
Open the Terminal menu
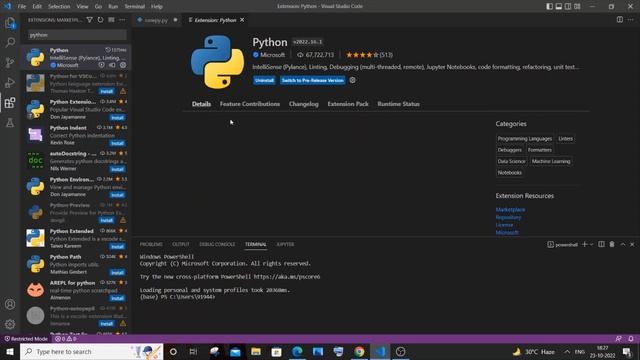pyautogui.click(x=135, y=6)
